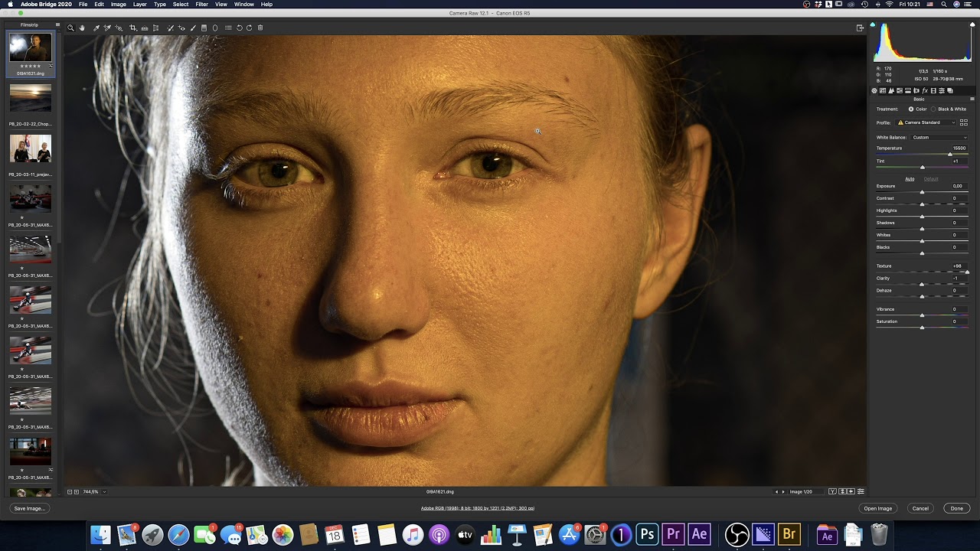
Task: Open the HSL Adjustments panel tab
Action: point(900,90)
